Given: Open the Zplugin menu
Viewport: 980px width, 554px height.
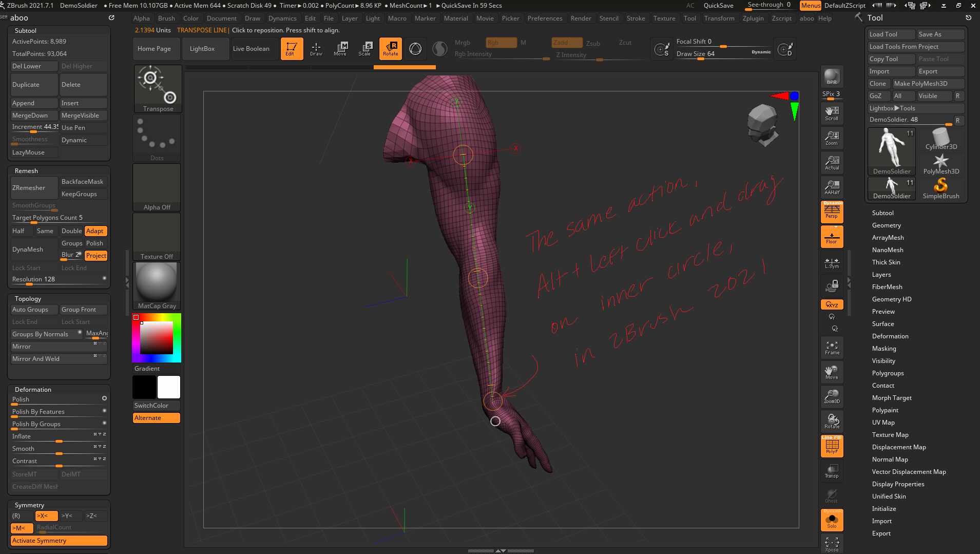Looking at the screenshot, I should pyautogui.click(x=753, y=18).
